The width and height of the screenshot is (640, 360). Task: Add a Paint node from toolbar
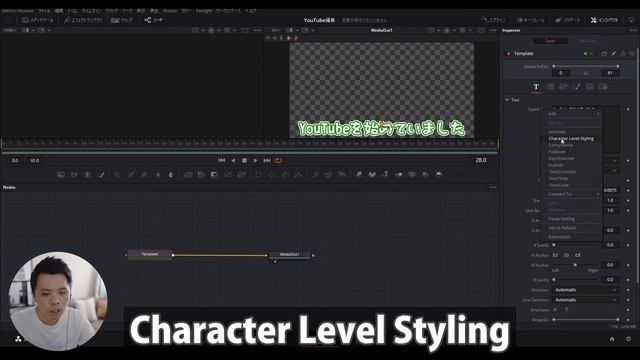[x=101, y=175]
